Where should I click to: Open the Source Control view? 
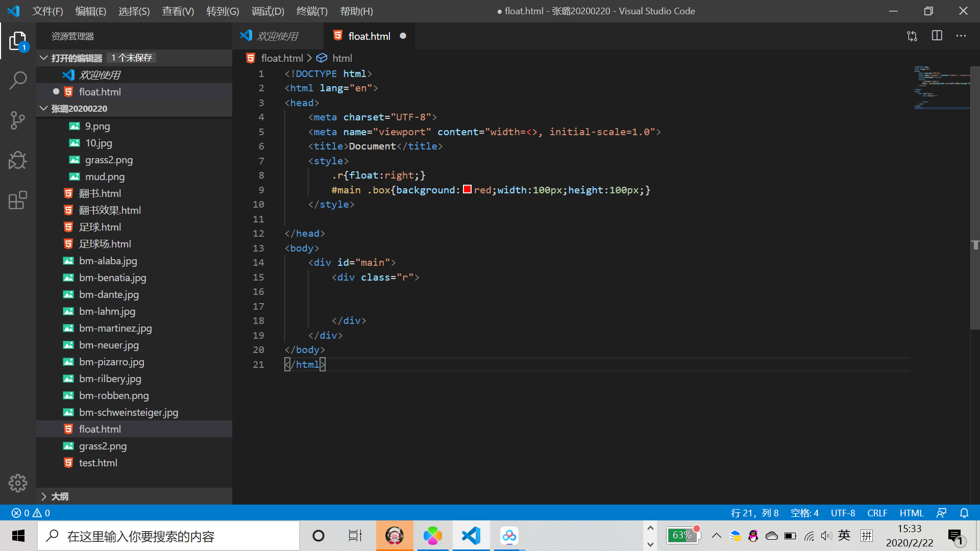tap(18, 120)
